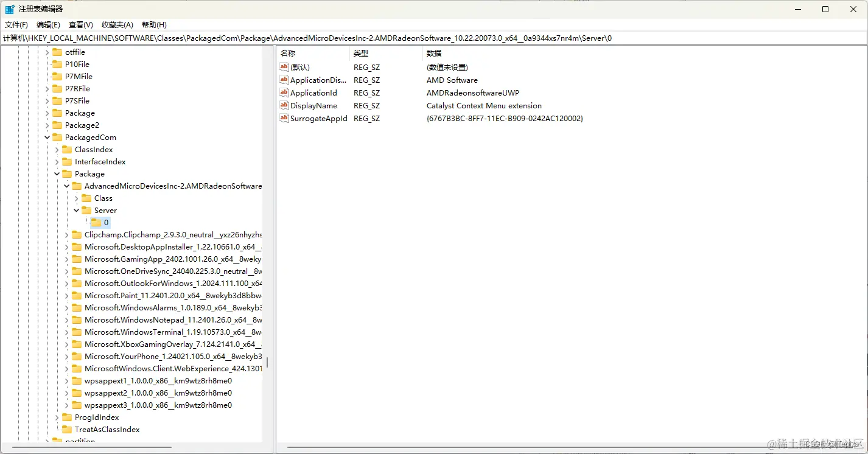The height and width of the screenshot is (454, 868).
Task: Collapse the Server subkey node
Action: [x=76, y=211]
